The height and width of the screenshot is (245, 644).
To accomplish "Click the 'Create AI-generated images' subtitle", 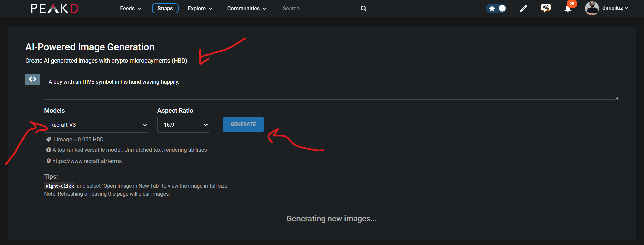I will [106, 61].
